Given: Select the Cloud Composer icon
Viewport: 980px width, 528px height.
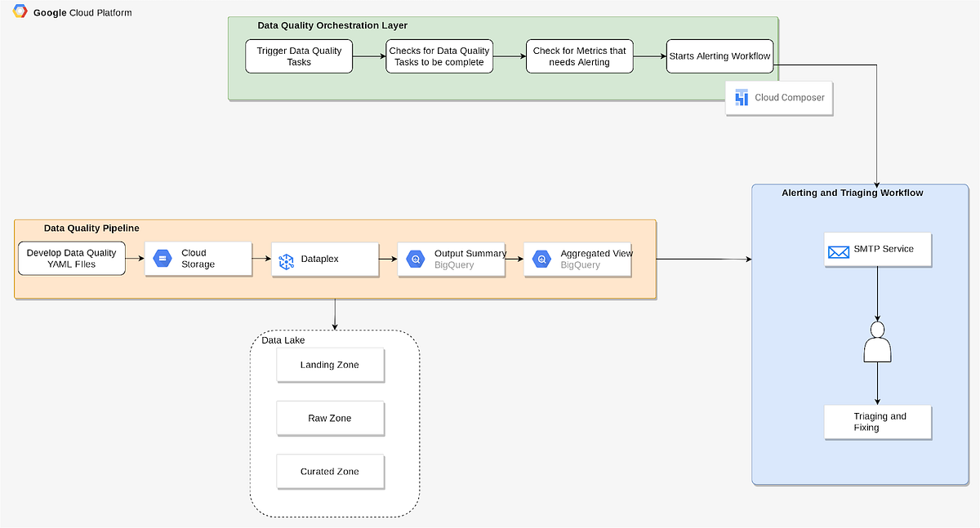Looking at the screenshot, I should (x=742, y=97).
